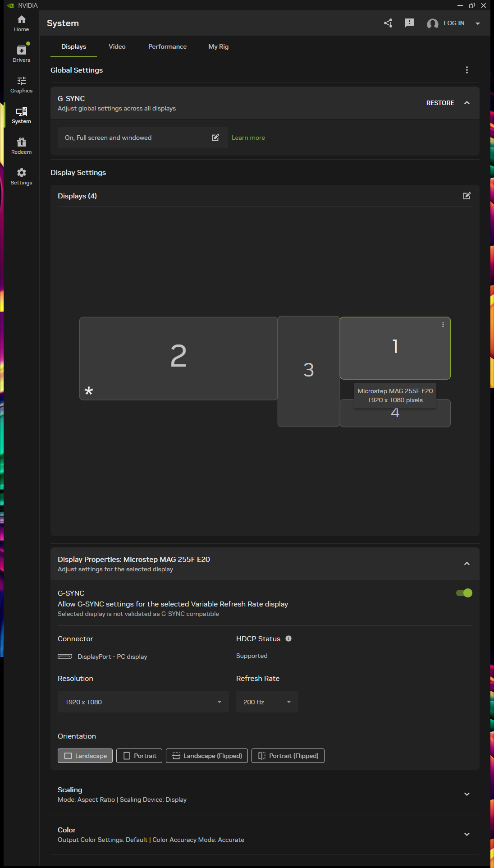Open the Graphics sidebar section
This screenshot has height=868, width=494.
[21, 85]
